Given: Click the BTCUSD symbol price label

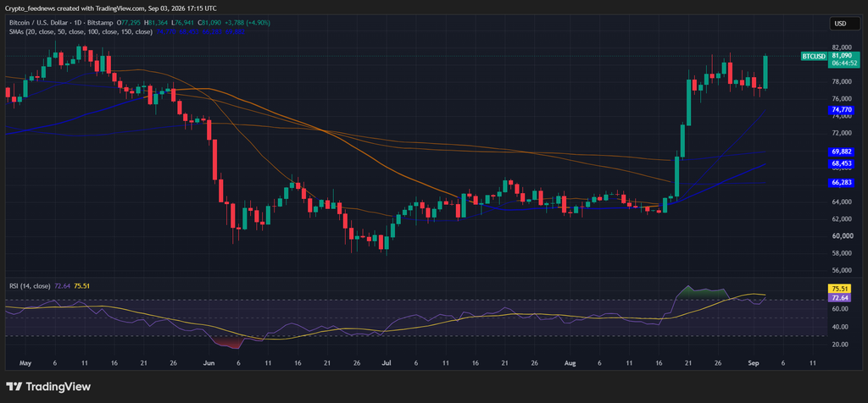Looking at the screenshot, I should [814, 57].
